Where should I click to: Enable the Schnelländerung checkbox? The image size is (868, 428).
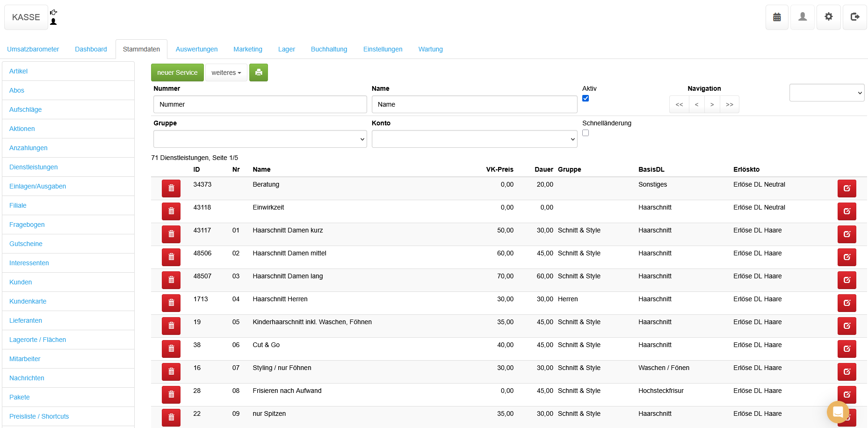[586, 133]
